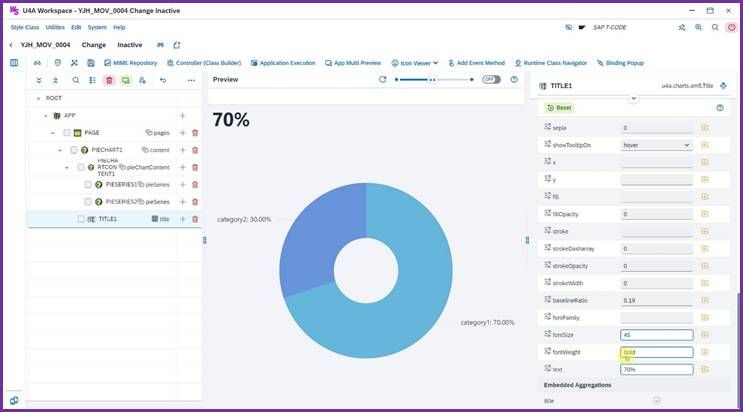Open App Multi Preview
743x412 pixels.
coord(353,63)
